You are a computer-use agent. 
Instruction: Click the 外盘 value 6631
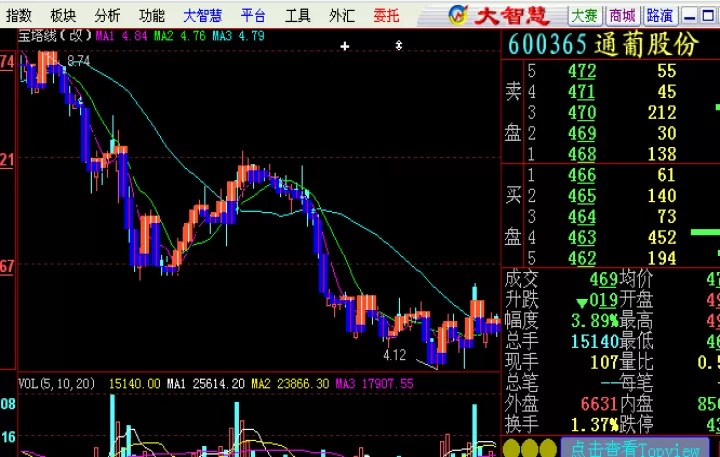click(599, 404)
